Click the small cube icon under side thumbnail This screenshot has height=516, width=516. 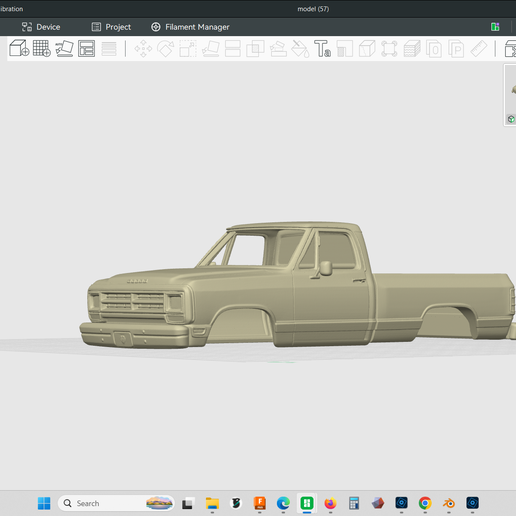[x=511, y=119]
